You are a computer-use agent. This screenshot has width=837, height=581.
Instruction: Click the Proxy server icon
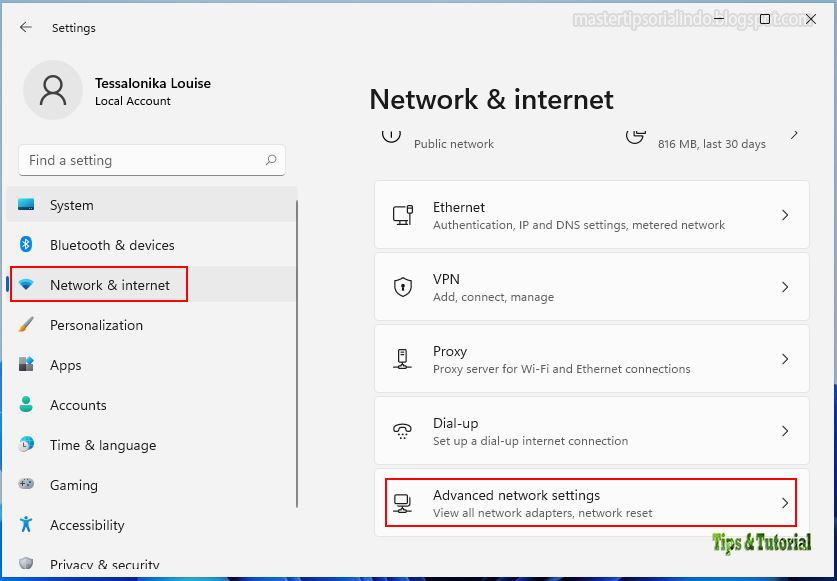403,359
